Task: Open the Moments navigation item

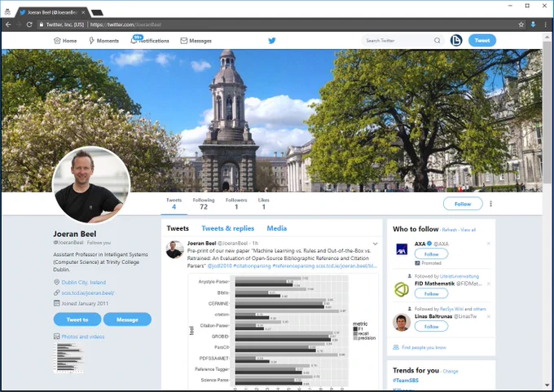Action: pos(103,41)
